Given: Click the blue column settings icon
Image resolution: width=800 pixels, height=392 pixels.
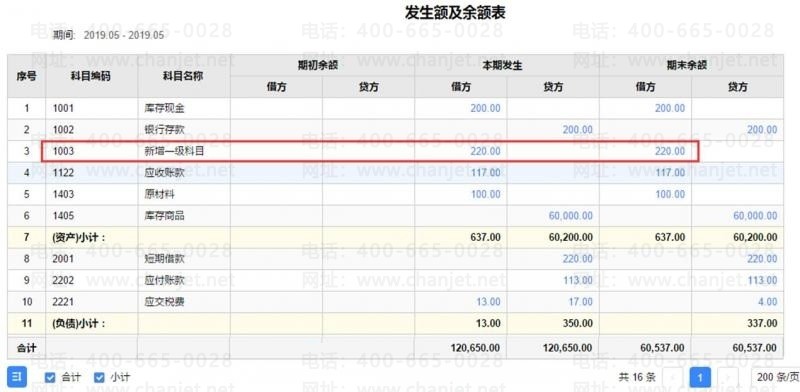Looking at the screenshot, I should tap(16, 377).
